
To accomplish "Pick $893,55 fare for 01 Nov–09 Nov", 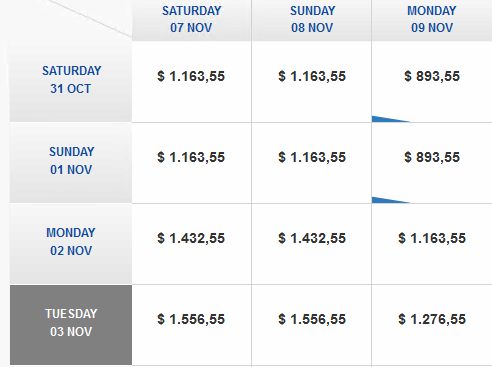I will tap(432, 157).
